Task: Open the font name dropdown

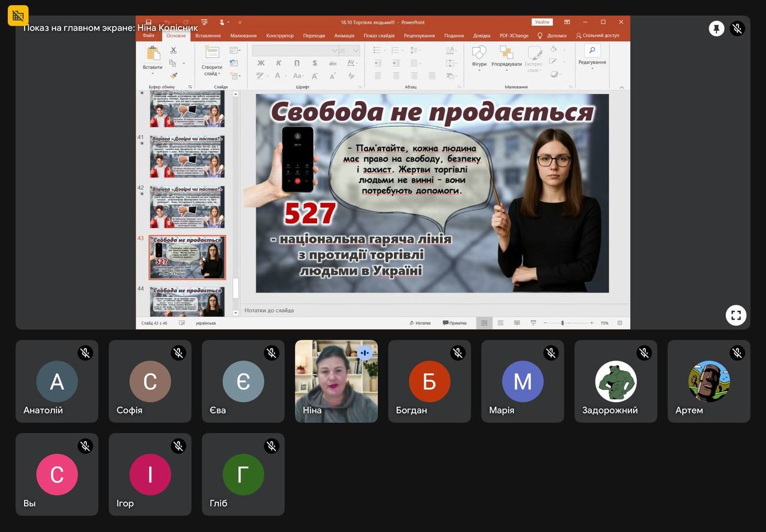Action: tap(333, 51)
